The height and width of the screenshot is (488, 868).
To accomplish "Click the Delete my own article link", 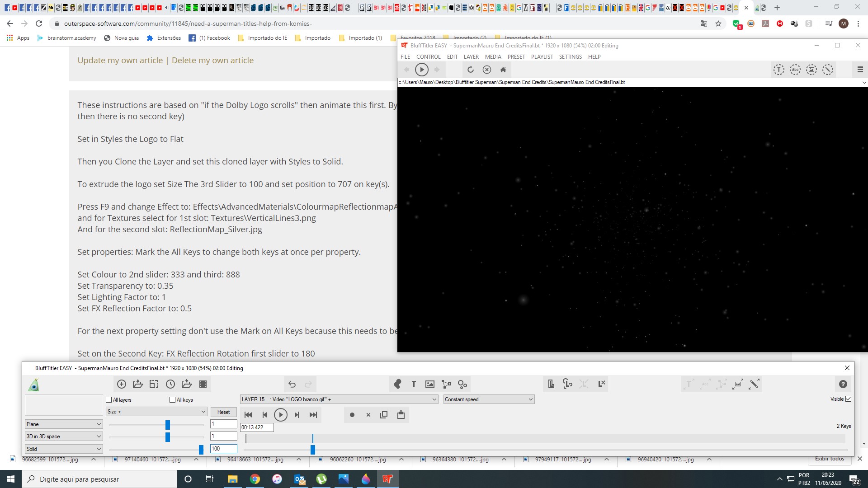I will 212,61.
